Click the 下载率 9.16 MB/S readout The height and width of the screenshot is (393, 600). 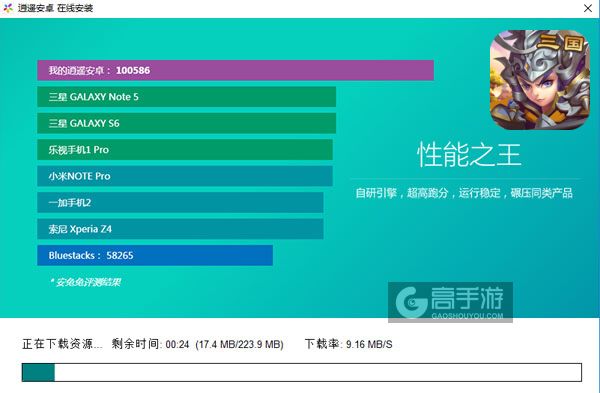(349, 344)
